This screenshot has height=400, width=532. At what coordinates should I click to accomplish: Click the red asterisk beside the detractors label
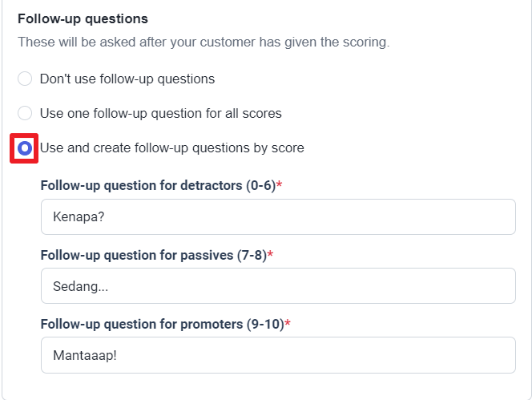point(280,185)
